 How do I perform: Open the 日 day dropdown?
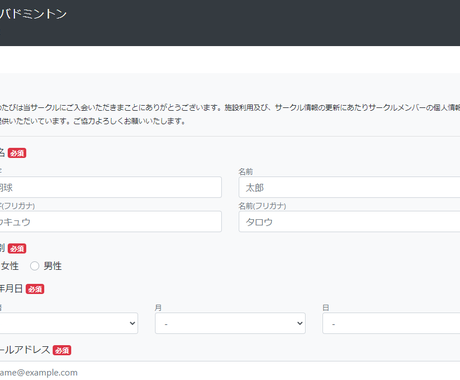tap(391, 323)
